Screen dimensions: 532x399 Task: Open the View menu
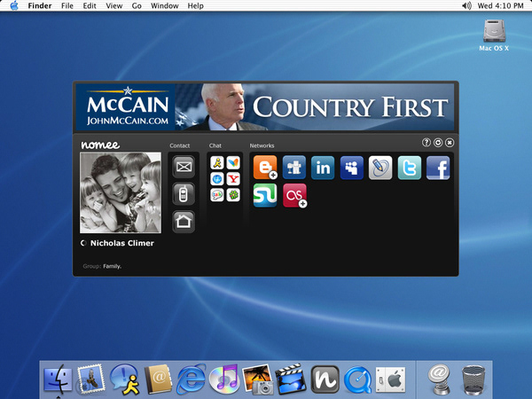pos(114,6)
